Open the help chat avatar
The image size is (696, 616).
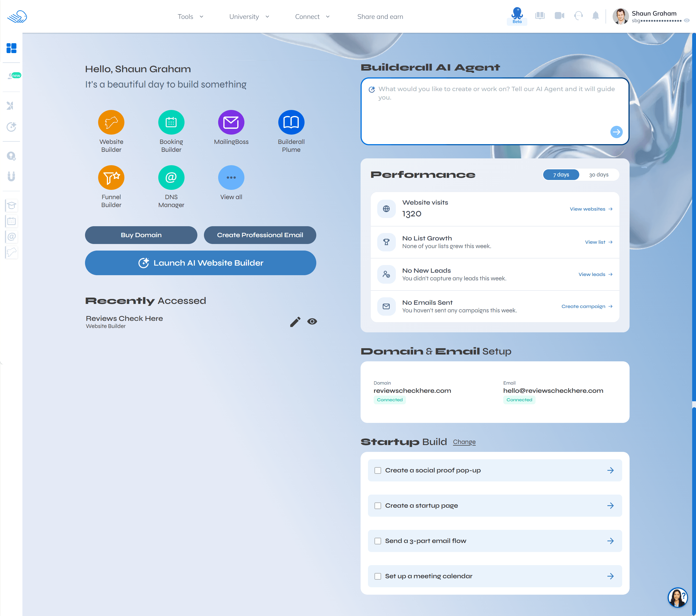678,597
